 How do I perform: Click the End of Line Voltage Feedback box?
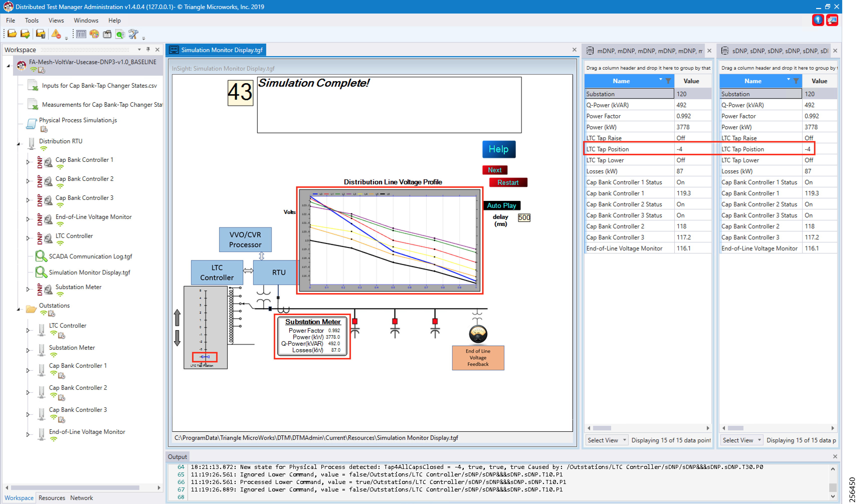(x=478, y=357)
